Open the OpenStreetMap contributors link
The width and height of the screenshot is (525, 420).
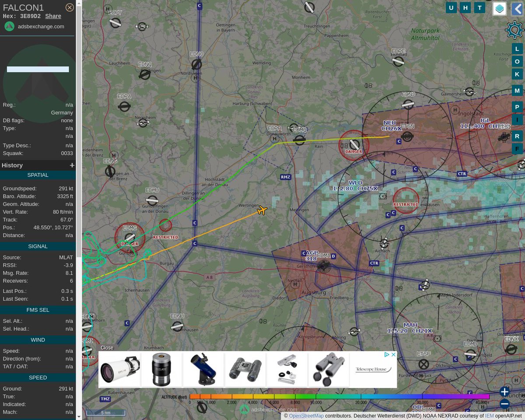306,416
